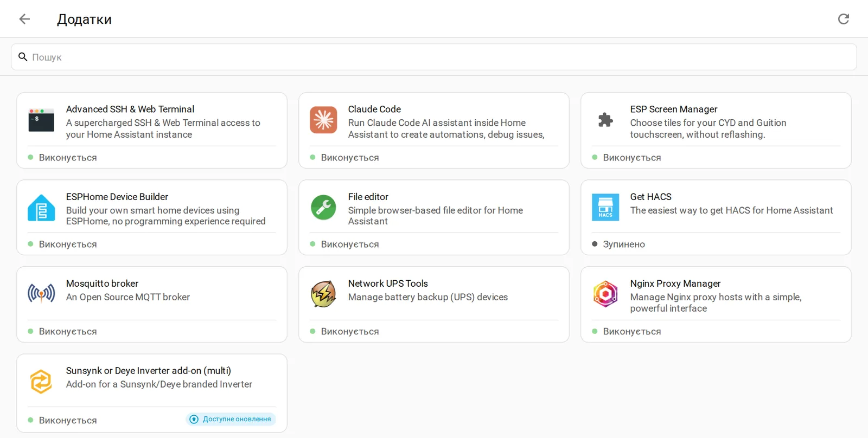This screenshot has height=438, width=868.
Task: Select the Mosquitto broker title
Action: [102, 284]
